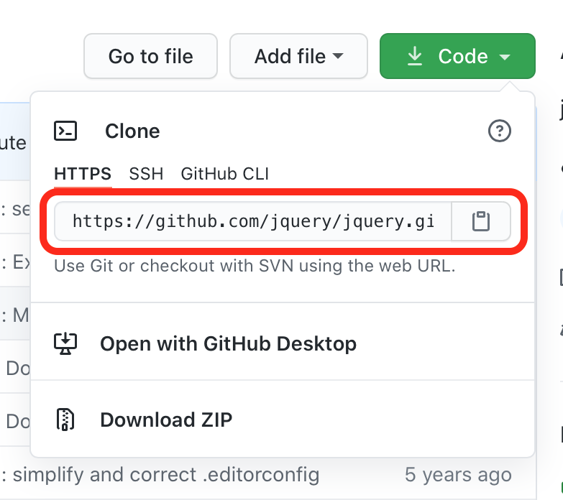Screen dimensions: 563x500
Task: Expand the Add file dropdown arrow
Action: coord(338,56)
